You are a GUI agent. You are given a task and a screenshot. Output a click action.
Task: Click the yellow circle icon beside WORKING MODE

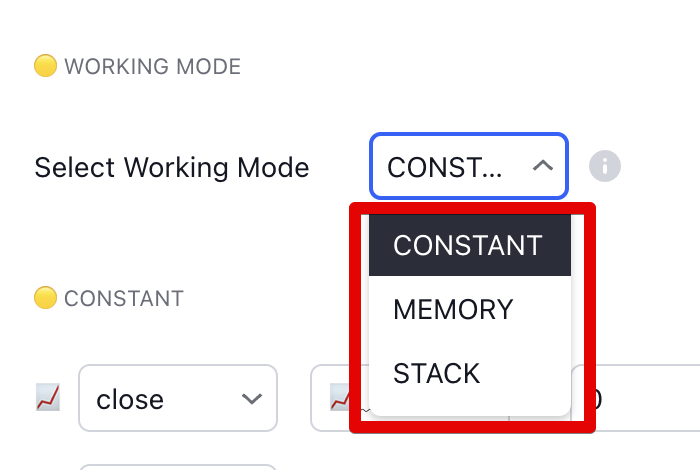click(x=45, y=67)
